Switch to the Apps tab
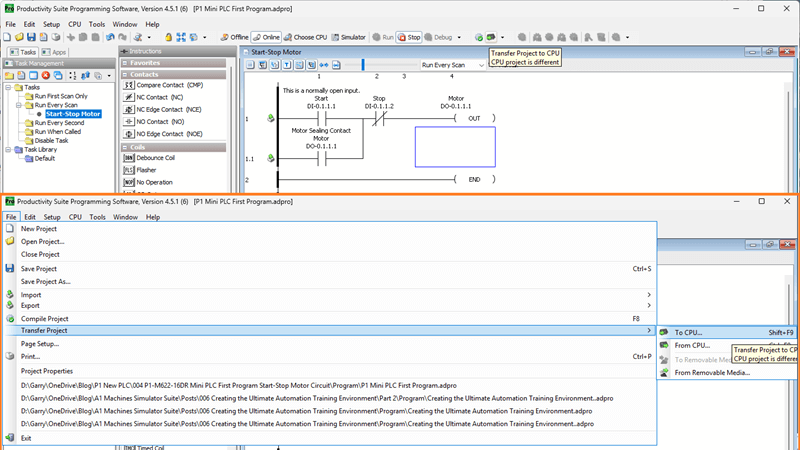The height and width of the screenshot is (450, 800). click(55, 51)
